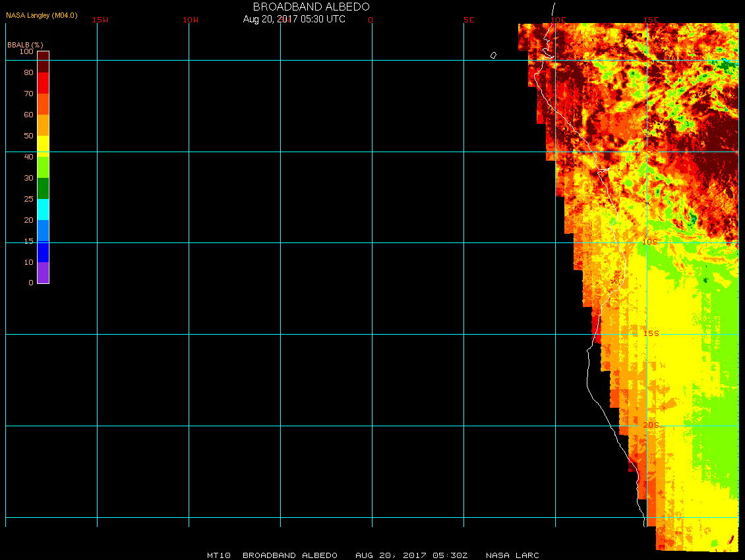Image resolution: width=745 pixels, height=560 pixels.
Task: Pick the yellow 40-50% colorbar segment
Action: pyautogui.click(x=43, y=146)
